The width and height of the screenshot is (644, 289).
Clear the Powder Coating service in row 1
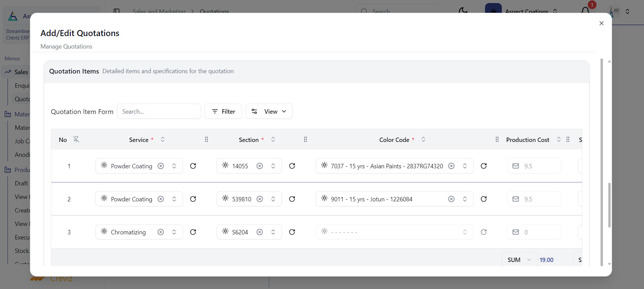pos(161,166)
